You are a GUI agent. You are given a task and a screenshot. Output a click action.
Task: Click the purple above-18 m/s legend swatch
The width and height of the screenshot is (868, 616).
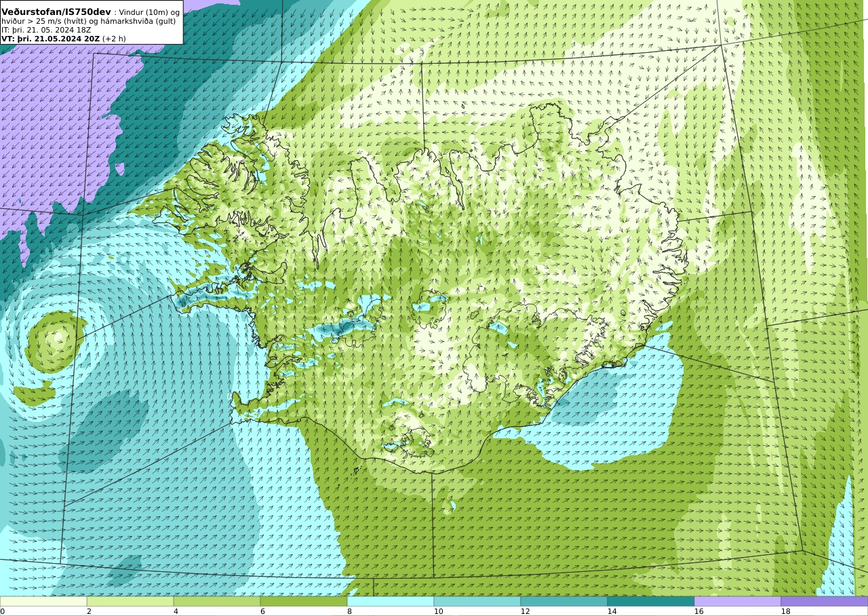pyautogui.click(x=825, y=601)
